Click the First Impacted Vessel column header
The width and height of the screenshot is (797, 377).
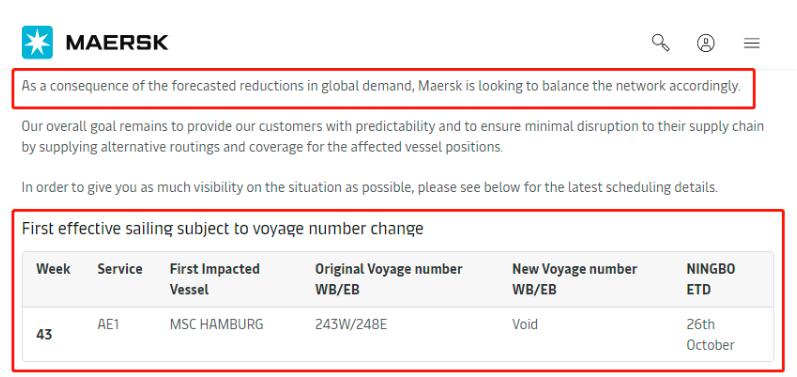(214, 279)
